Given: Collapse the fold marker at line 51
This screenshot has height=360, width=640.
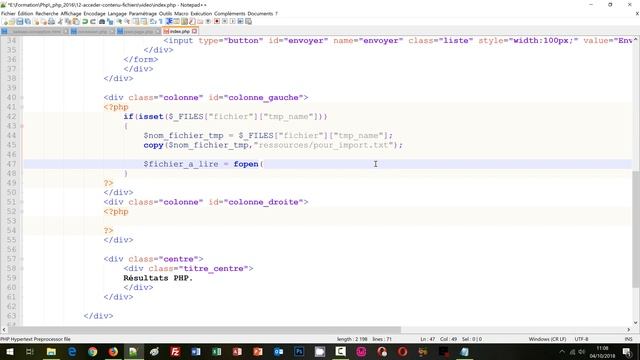Looking at the screenshot, I should 22,202.
